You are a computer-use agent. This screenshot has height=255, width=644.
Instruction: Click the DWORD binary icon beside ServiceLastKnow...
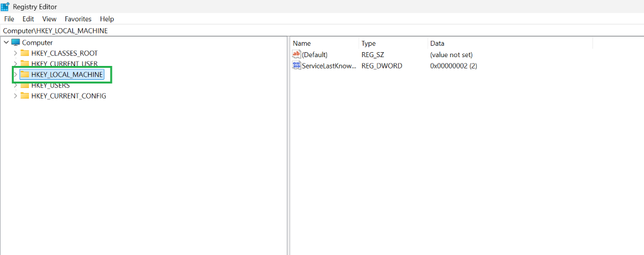click(296, 65)
